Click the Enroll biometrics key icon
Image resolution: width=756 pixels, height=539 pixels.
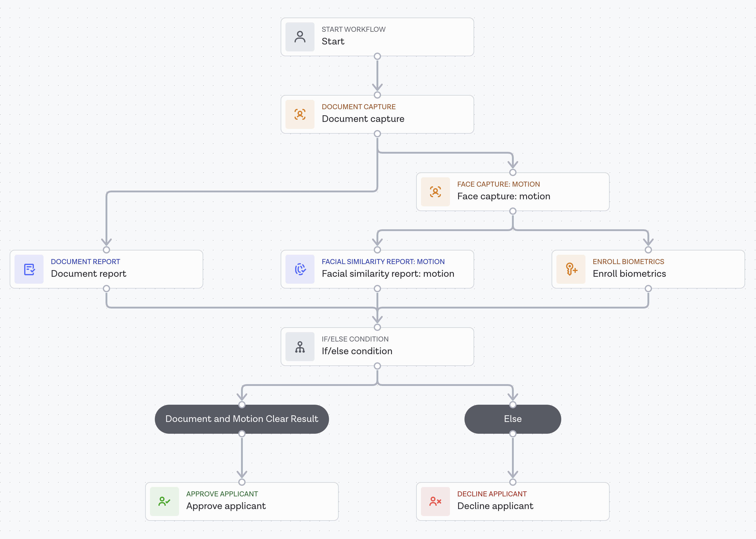(571, 269)
